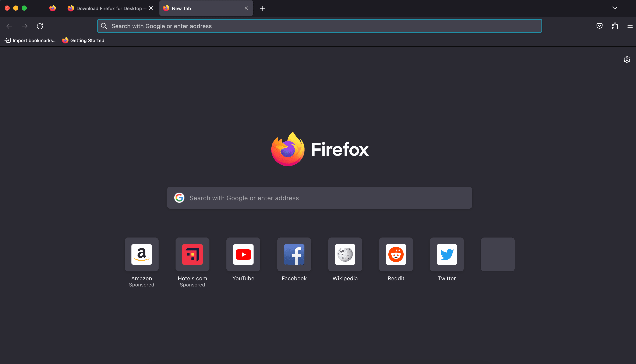
Task: Click the Firefox logo on the page
Action: (320, 149)
